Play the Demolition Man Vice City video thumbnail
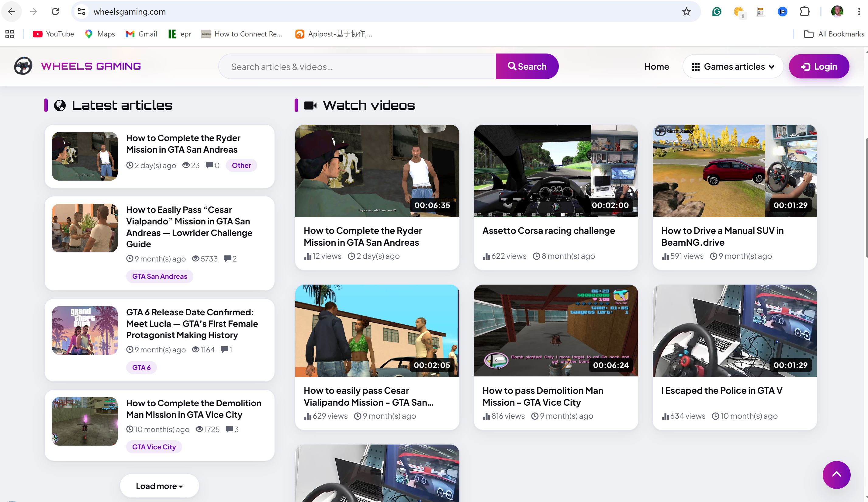This screenshot has height=502, width=868. [x=556, y=331]
